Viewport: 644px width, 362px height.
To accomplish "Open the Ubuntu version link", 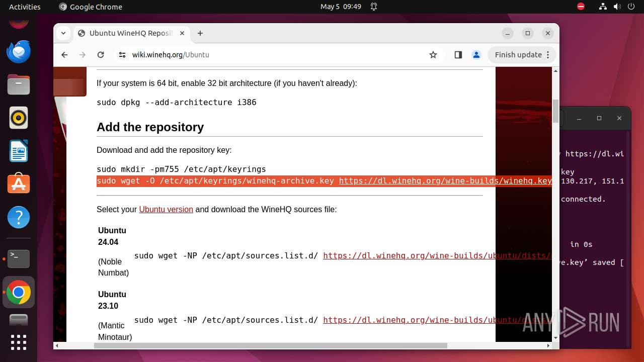I will [x=166, y=209].
